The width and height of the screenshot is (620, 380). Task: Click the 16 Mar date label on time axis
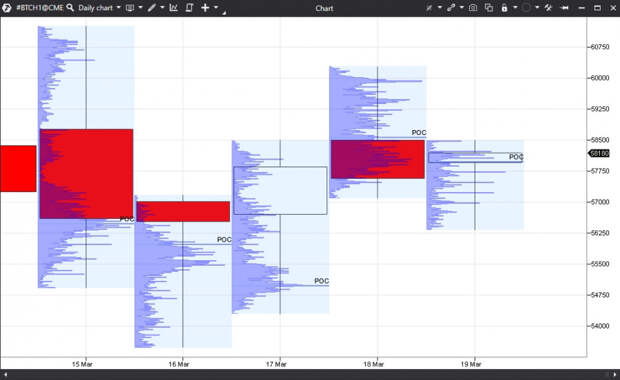tap(179, 364)
